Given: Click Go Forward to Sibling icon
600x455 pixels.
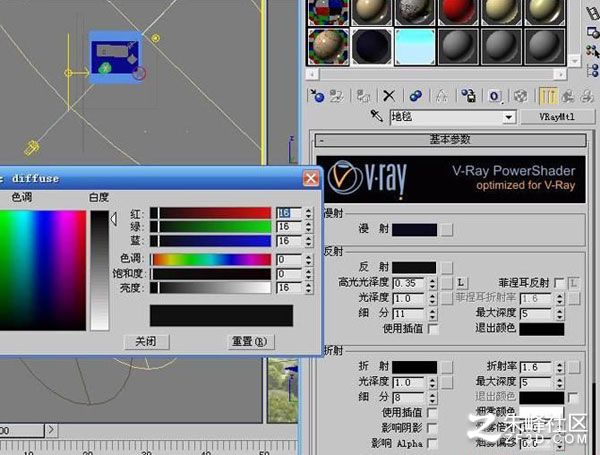Looking at the screenshot, I should click(587, 96).
